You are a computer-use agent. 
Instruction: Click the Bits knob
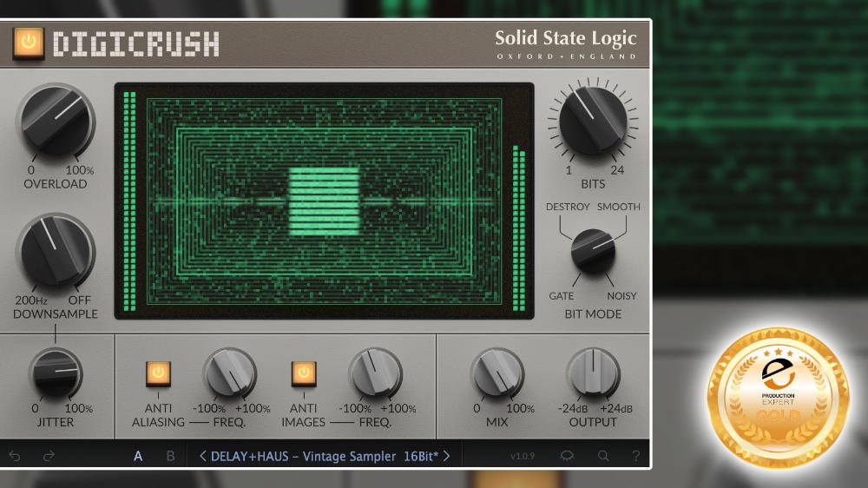(x=593, y=120)
